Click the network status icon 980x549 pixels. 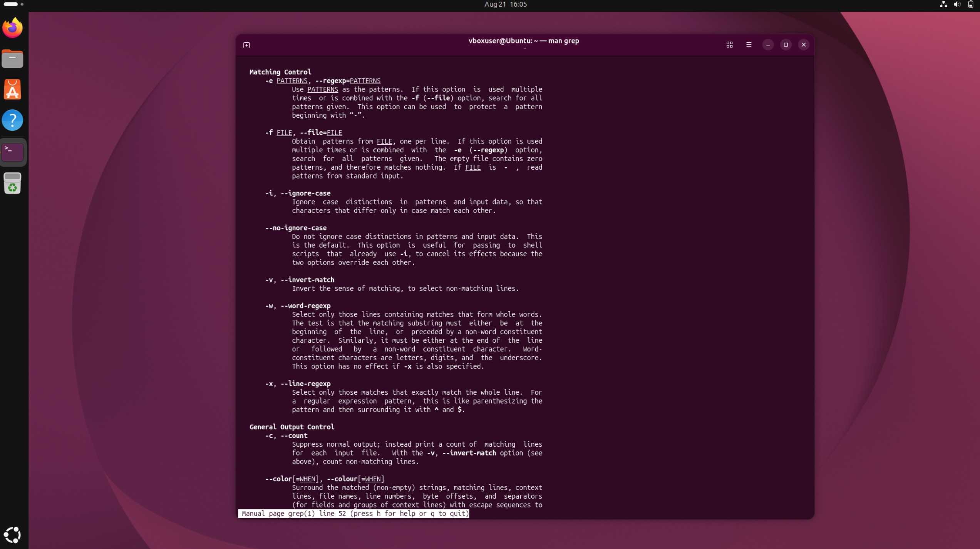943,4
